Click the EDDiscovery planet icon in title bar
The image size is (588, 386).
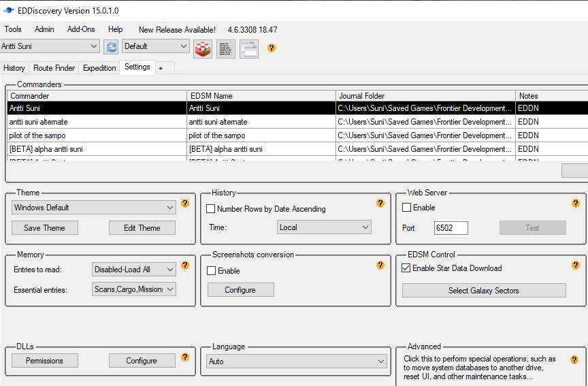coord(8,10)
